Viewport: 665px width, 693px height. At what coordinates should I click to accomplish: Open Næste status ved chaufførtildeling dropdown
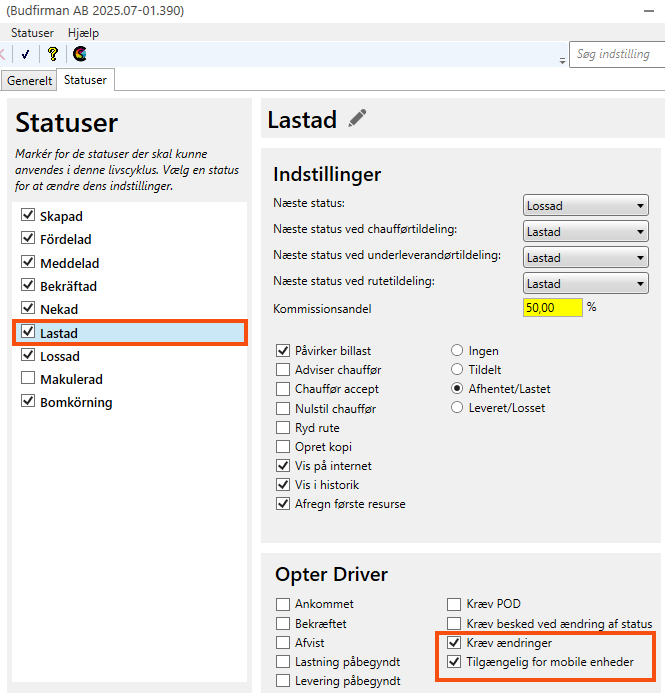[x=586, y=232]
